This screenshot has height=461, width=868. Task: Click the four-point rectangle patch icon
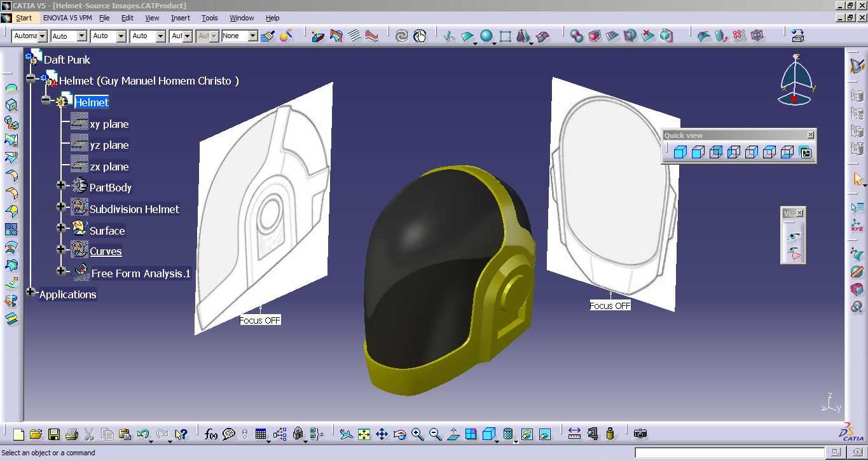(506, 36)
